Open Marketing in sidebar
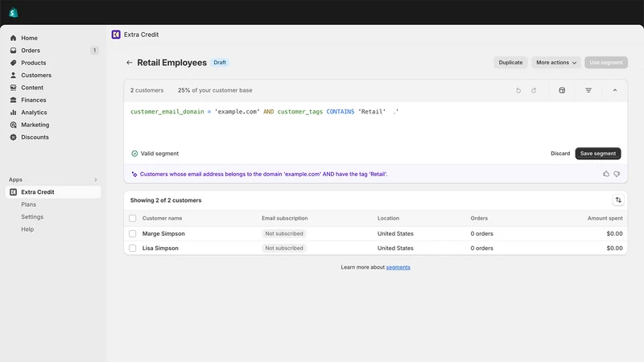Screen dimensions: 644x362 pyautogui.click(x=35, y=125)
